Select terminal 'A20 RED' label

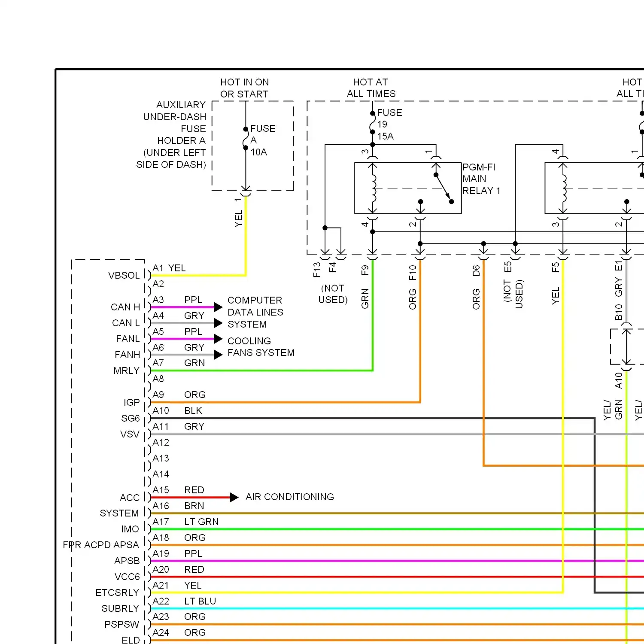(179, 570)
